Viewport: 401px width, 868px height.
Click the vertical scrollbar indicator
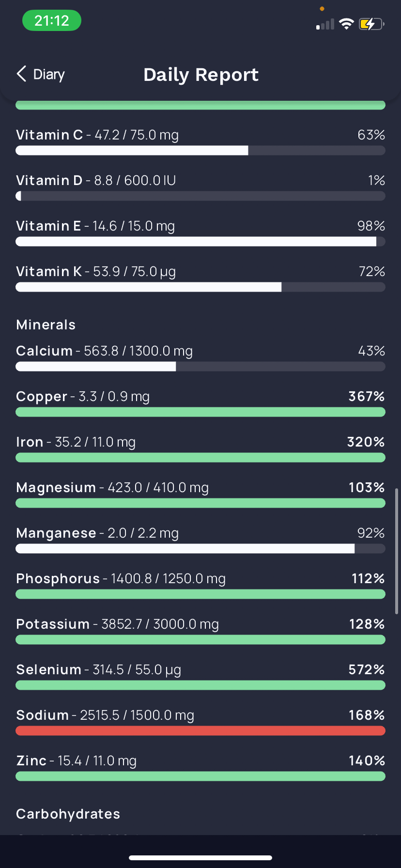click(x=397, y=551)
